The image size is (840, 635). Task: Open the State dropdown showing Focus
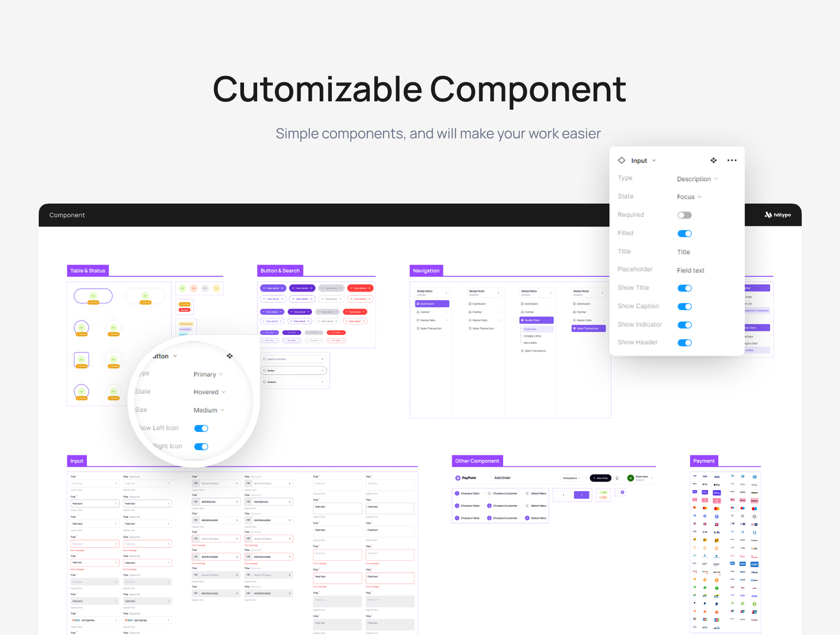coord(689,197)
